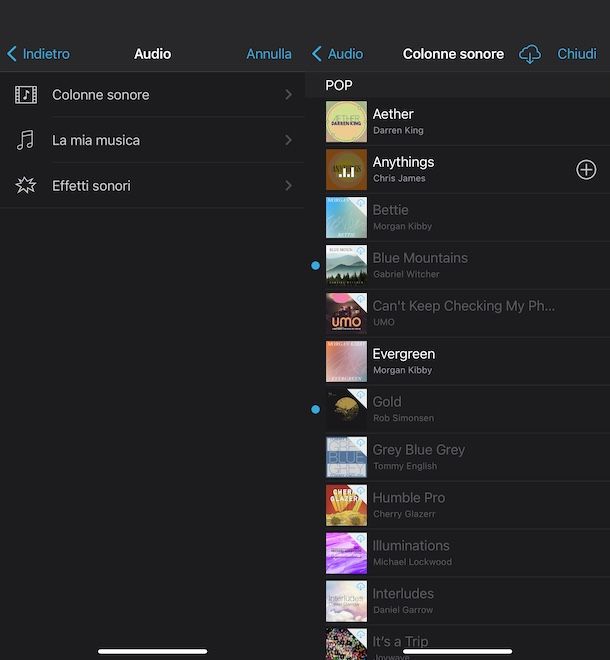Tap the It's a Trip album cover
This screenshot has width=610, height=660.
click(x=346, y=644)
